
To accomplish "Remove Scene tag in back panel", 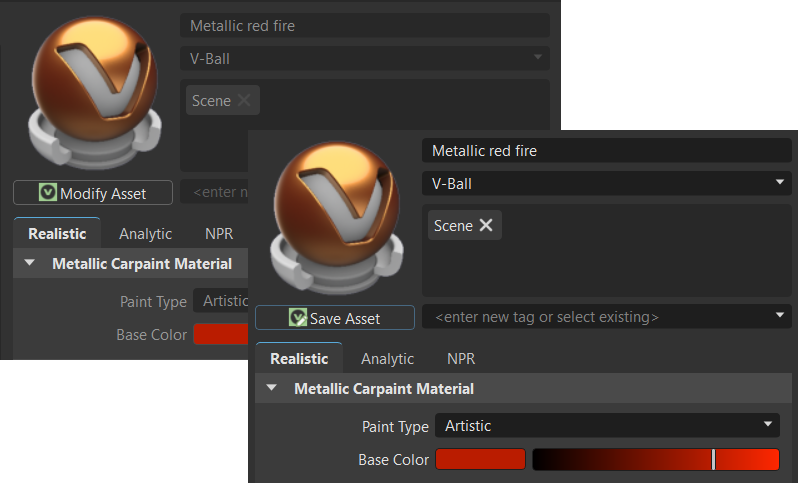I will pyautogui.click(x=244, y=100).
